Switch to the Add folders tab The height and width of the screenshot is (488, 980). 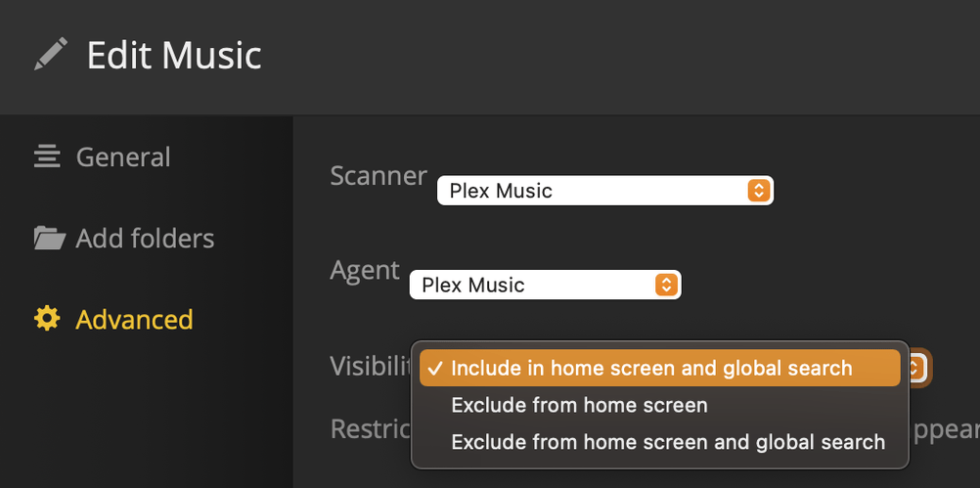[x=145, y=238]
